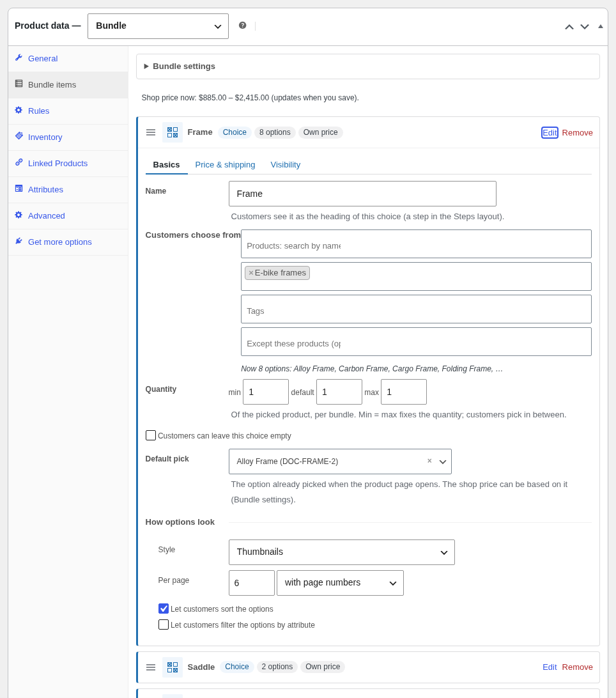This screenshot has height=698, width=616.
Task: Click the Except these products field
Action: 416,342
